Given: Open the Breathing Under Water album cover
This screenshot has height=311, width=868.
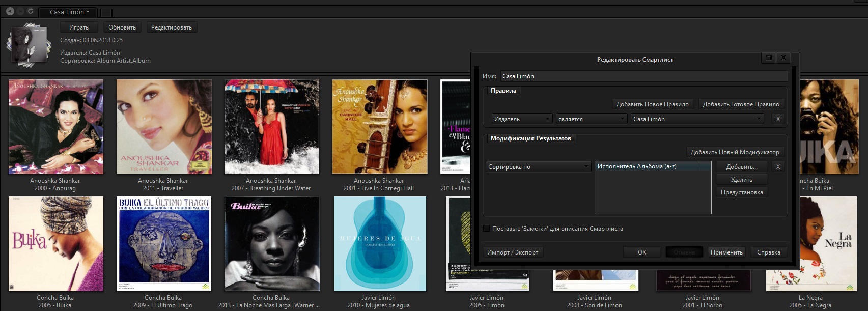Looking at the screenshot, I should tap(272, 127).
